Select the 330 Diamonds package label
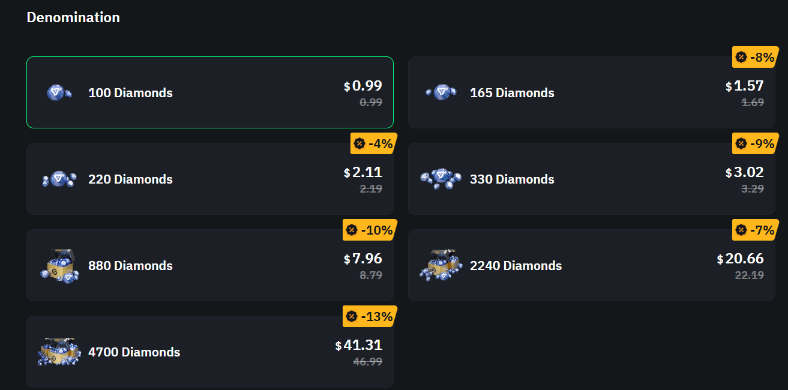This screenshot has height=390, width=788. point(512,179)
